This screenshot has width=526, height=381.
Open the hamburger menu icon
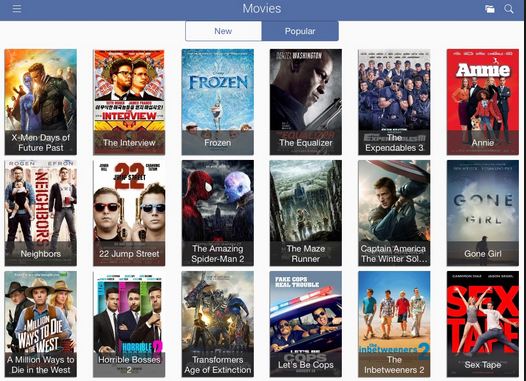click(17, 8)
